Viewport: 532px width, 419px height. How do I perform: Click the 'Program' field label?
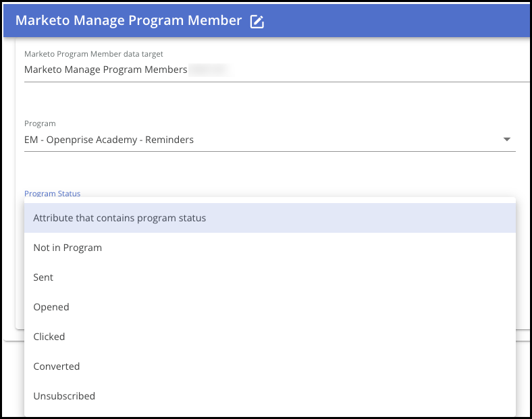tap(40, 123)
